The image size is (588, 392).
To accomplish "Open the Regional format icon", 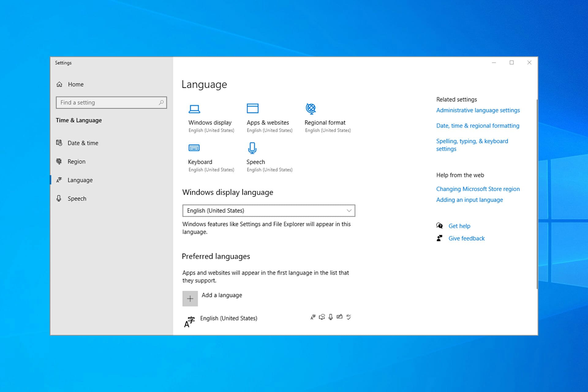I will click(310, 108).
